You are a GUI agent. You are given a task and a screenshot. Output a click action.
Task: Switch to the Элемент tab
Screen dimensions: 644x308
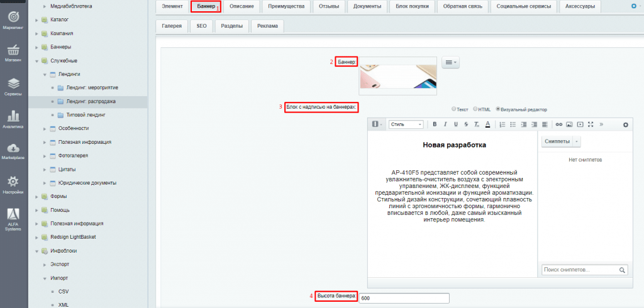point(172,6)
